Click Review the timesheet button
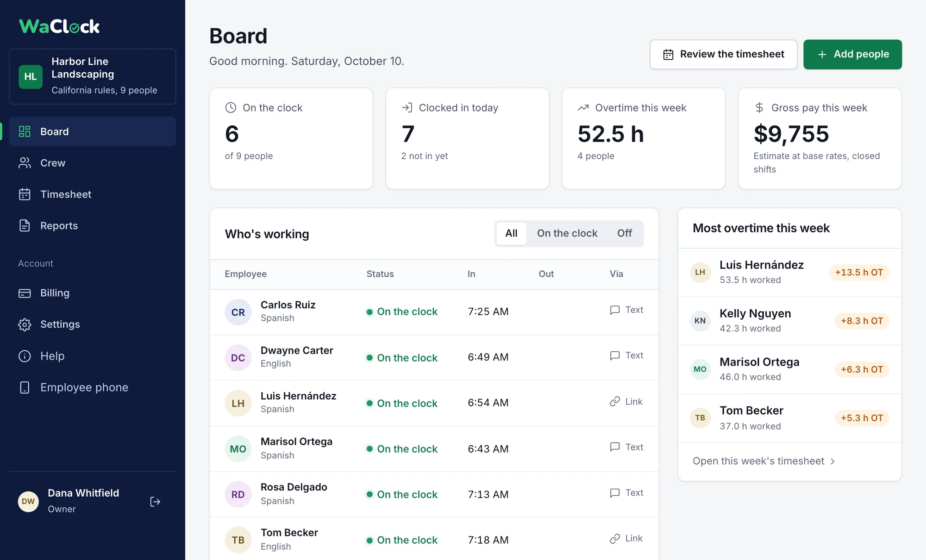Image resolution: width=926 pixels, height=560 pixels. point(723,55)
